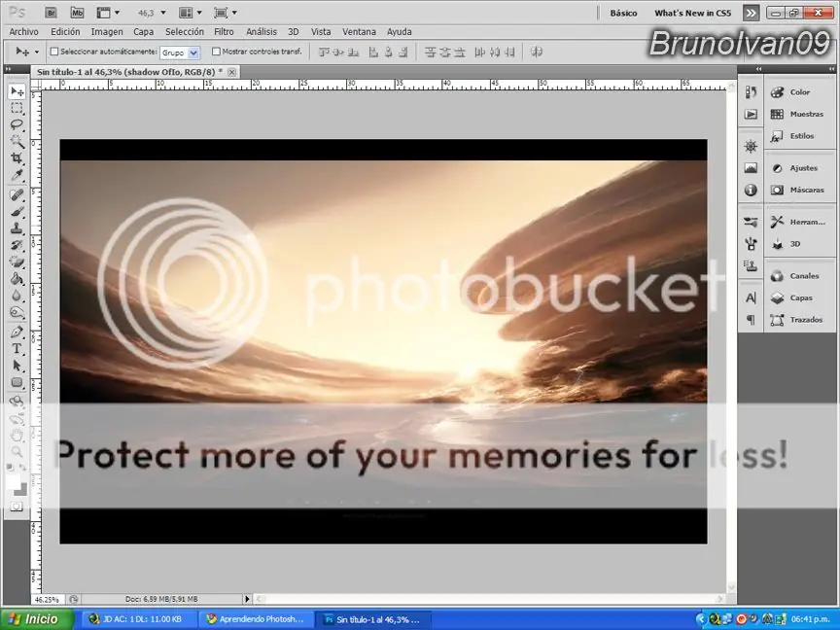
Task: Click the background color swatch
Action: coord(20,489)
